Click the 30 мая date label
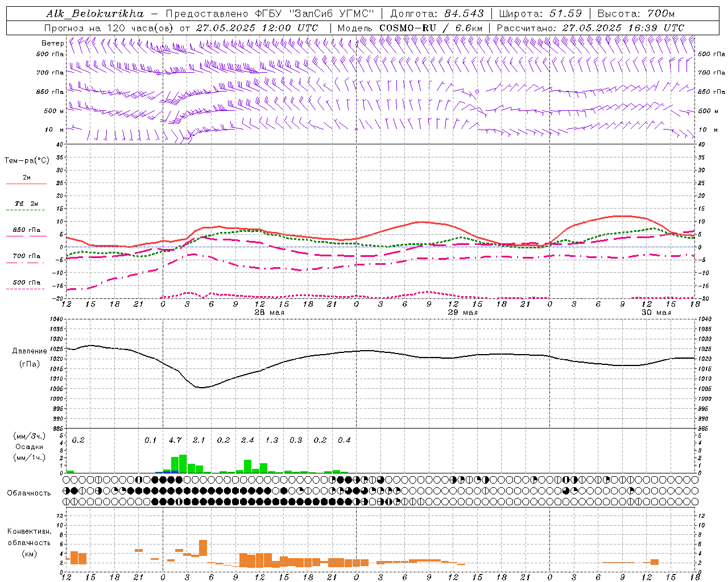The image size is (728, 582). click(x=656, y=313)
